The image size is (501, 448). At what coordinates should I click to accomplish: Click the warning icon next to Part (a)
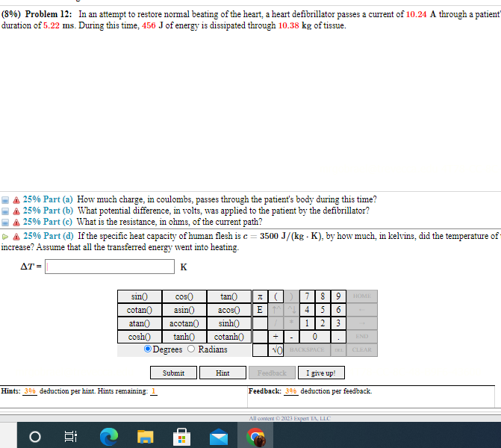16,200
